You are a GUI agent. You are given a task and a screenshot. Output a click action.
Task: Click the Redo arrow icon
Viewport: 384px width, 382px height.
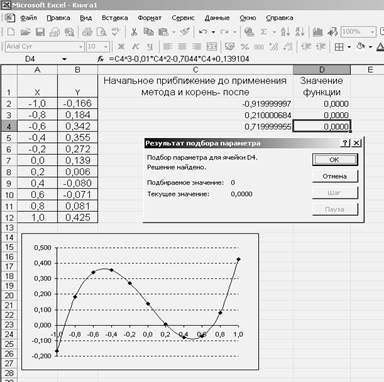coord(224,32)
